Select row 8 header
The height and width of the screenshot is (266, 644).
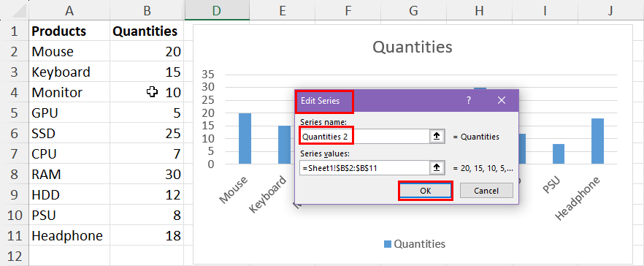point(15,175)
